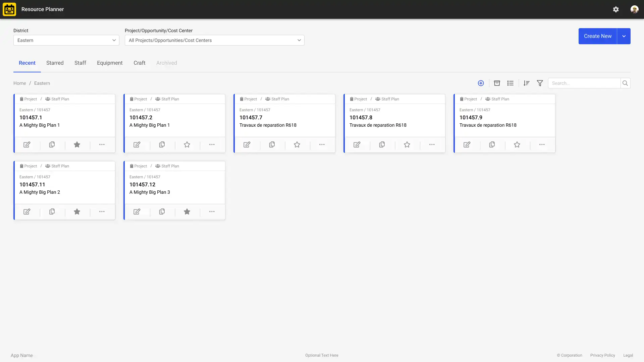Click the add new item plus icon
The height and width of the screenshot is (362, 644).
(481, 83)
